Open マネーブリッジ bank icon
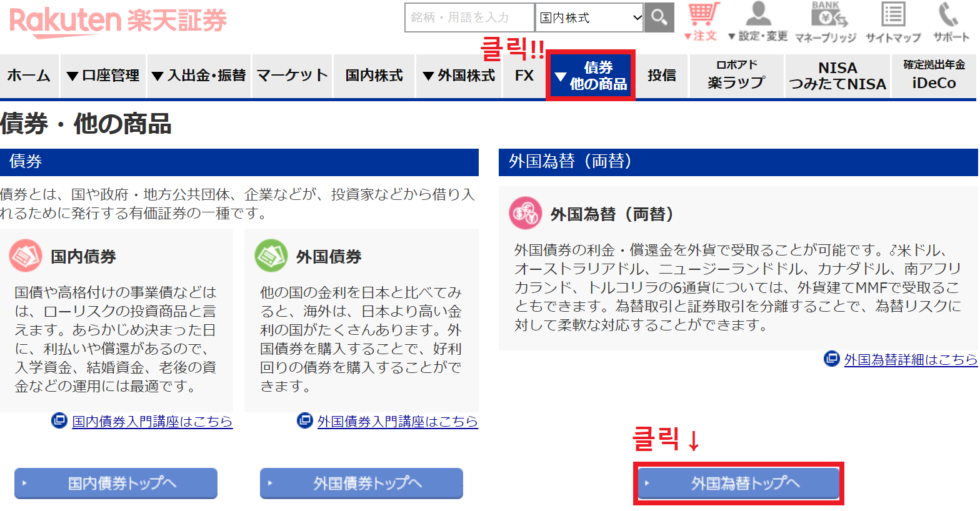This screenshot has width=980, height=511. pyautogui.click(x=826, y=22)
